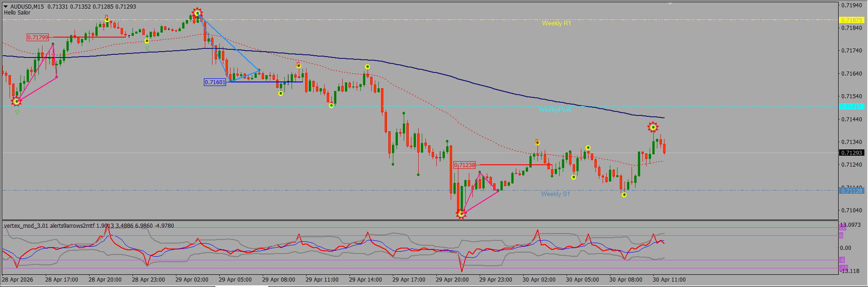
Task: Click the 29 Apr 14:00 time axis label
Action: pos(365,279)
